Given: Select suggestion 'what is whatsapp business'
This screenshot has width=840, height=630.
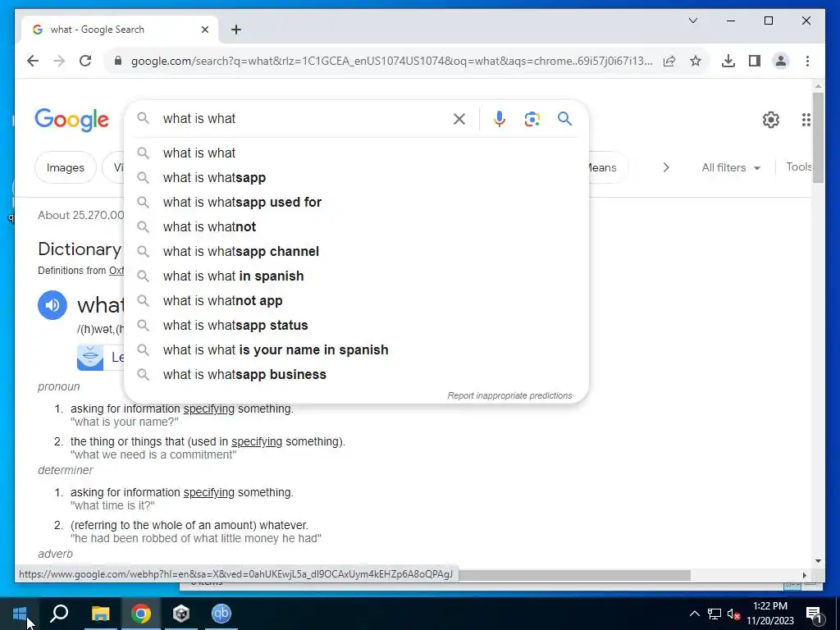Looking at the screenshot, I should pos(356,374).
